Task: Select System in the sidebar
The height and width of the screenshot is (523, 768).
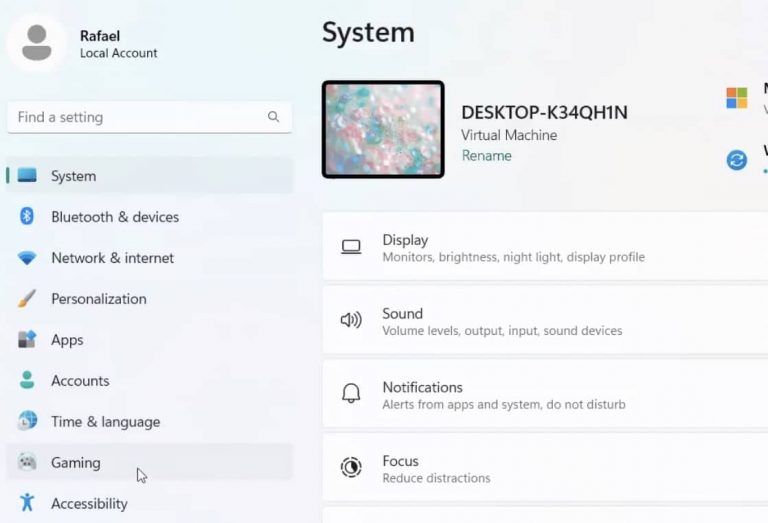Action: tap(73, 176)
